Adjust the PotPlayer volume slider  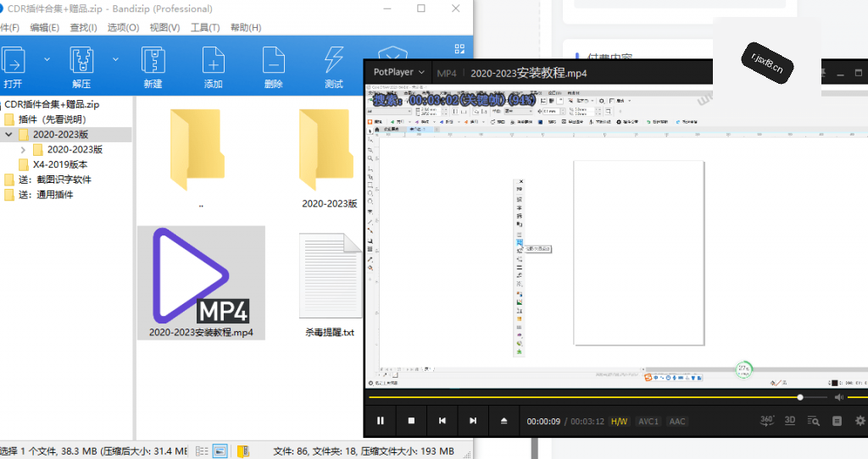point(857,397)
